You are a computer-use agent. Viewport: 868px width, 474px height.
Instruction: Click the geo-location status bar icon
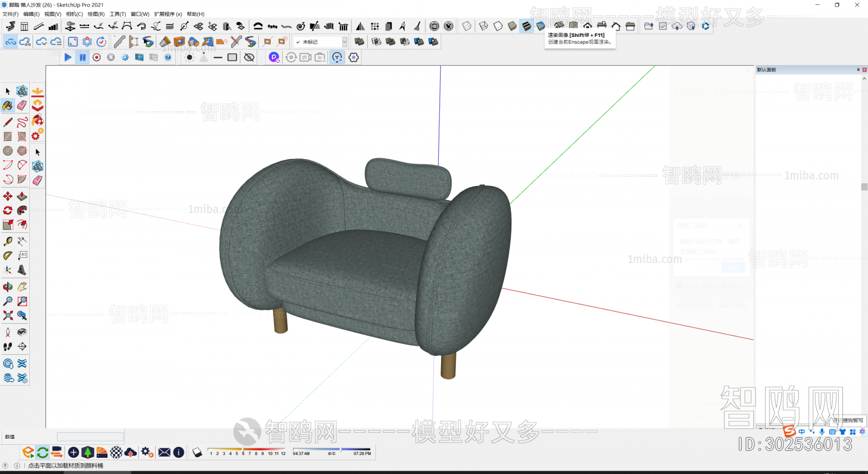pos(5,465)
